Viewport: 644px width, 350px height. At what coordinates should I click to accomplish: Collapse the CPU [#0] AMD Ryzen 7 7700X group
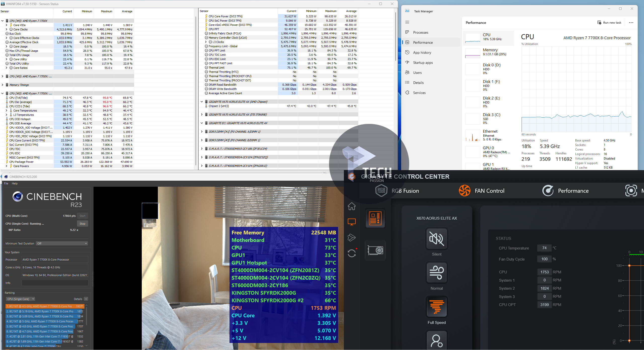tap(2, 21)
